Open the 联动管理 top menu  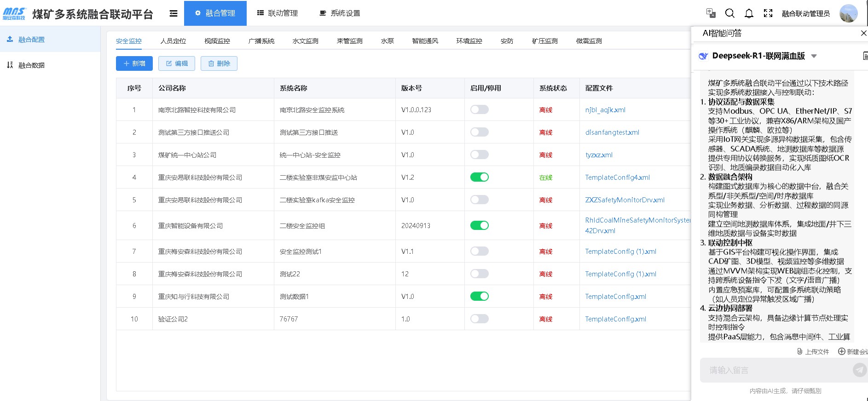point(278,13)
